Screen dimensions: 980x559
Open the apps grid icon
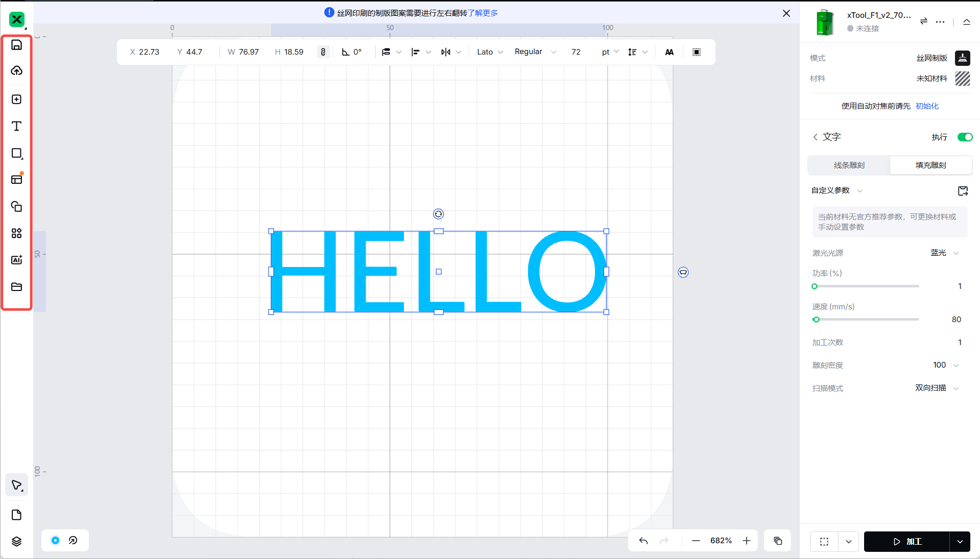[x=16, y=233]
